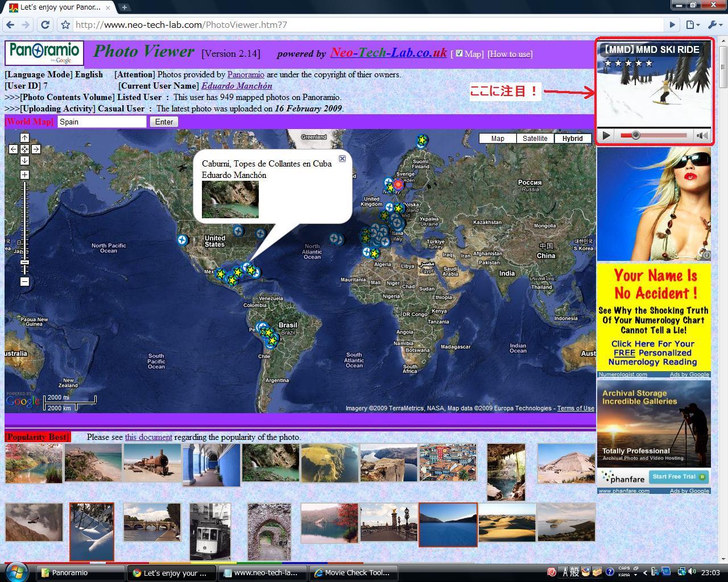Click the star marker in northern Norway
The height and width of the screenshot is (582, 728).
pyautogui.click(x=421, y=140)
